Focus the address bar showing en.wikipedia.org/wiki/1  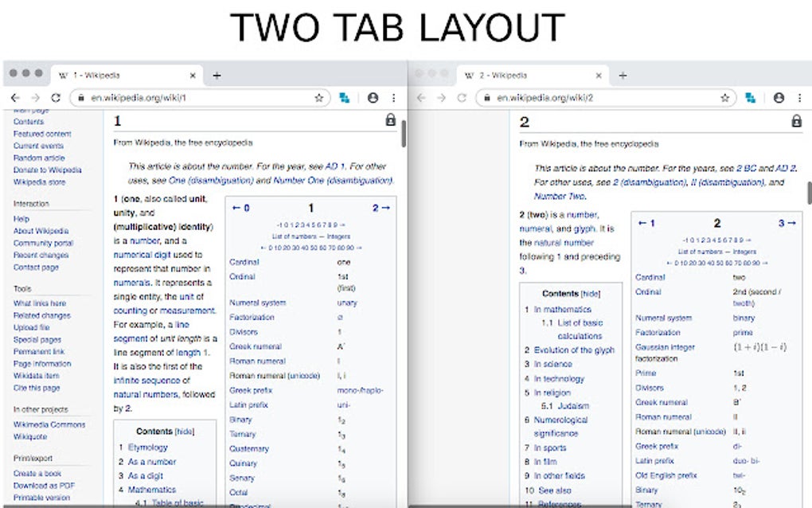click(x=199, y=98)
